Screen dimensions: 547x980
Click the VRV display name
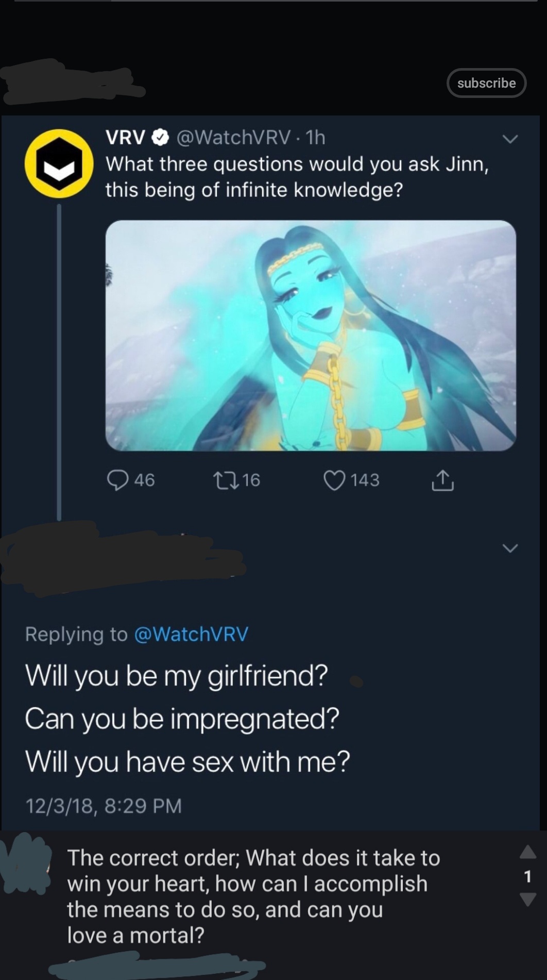coord(125,137)
